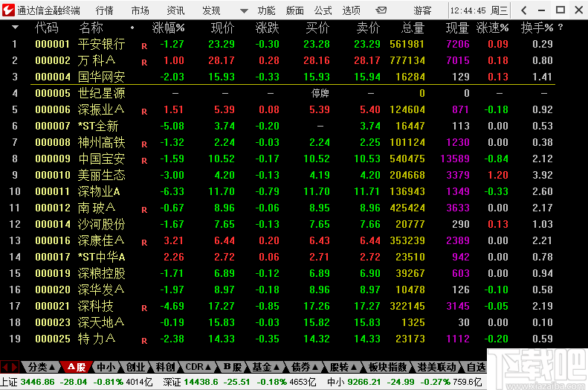Click the R marker for 深康佳A

point(144,243)
